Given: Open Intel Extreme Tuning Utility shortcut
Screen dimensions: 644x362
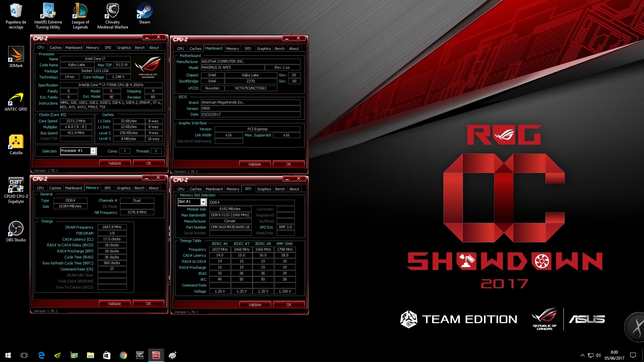Looking at the screenshot, I should click(x=48, y=16).
